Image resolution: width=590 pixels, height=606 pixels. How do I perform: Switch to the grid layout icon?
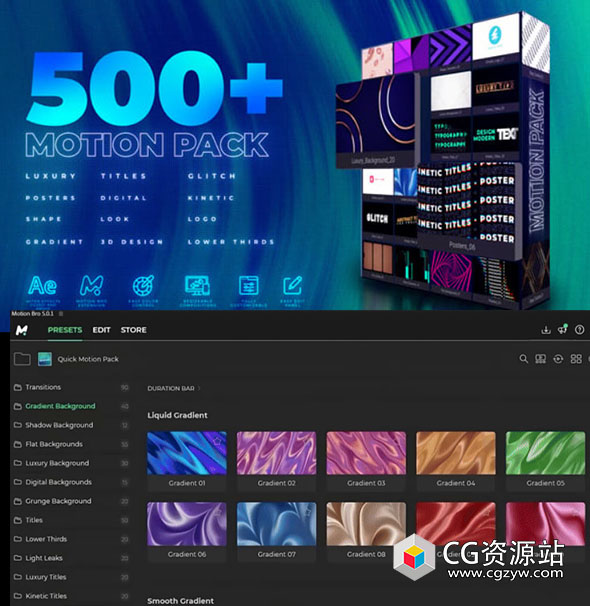point(576,359)
